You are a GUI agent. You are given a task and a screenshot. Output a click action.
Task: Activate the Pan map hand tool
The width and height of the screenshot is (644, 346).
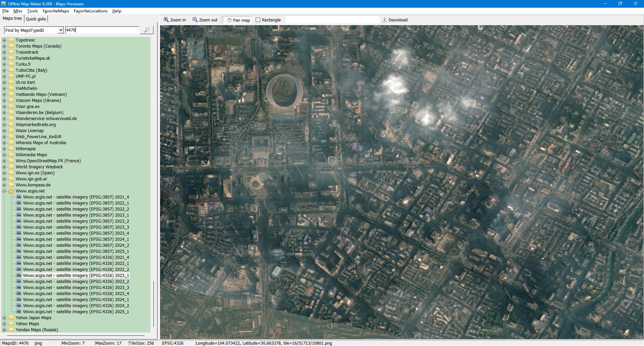tap(238, 20)
